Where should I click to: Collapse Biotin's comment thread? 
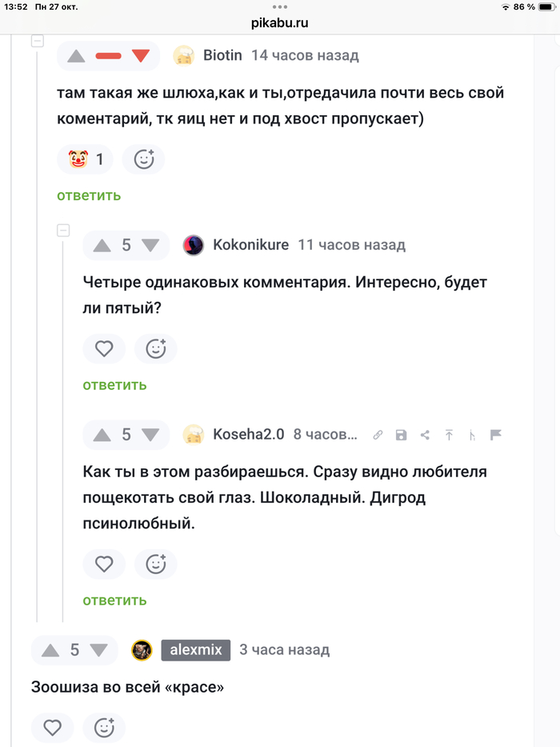tap(37, 41)
